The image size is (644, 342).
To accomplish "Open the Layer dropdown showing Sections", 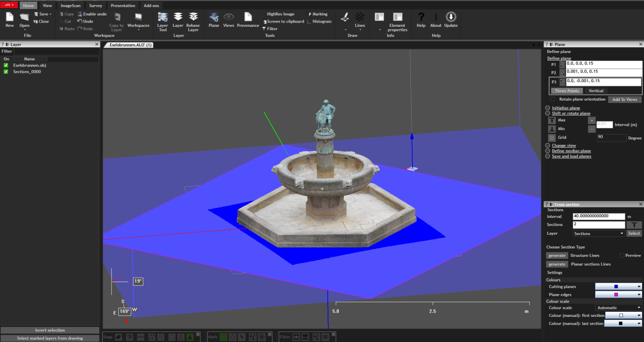I will pyautogui.click(x=598, y=233).
